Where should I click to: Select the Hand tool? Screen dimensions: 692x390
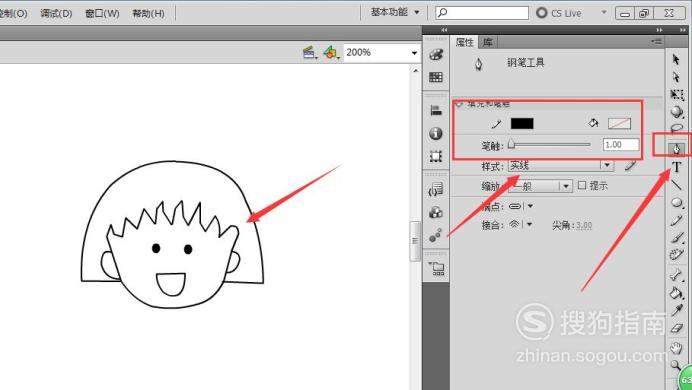(x=676, y=347)
